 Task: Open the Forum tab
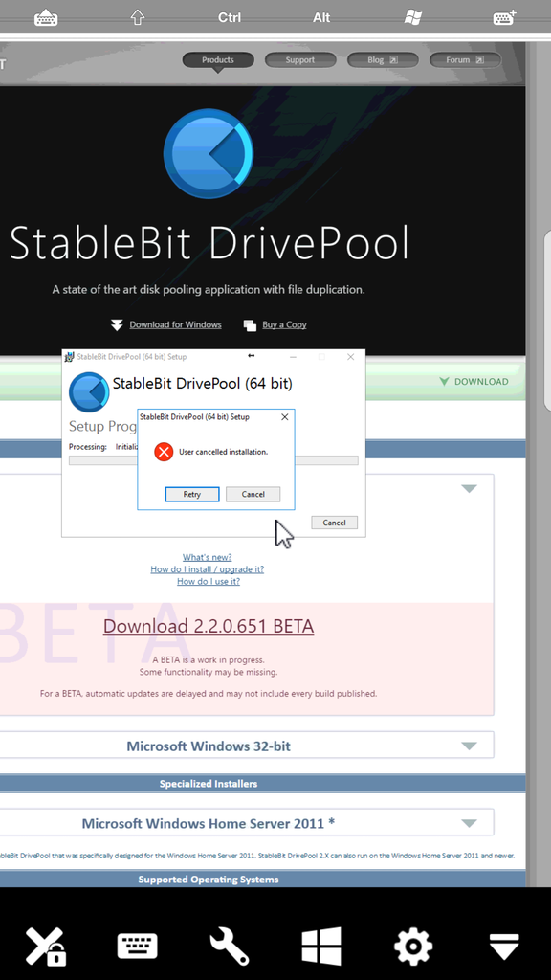coord(466,60)
